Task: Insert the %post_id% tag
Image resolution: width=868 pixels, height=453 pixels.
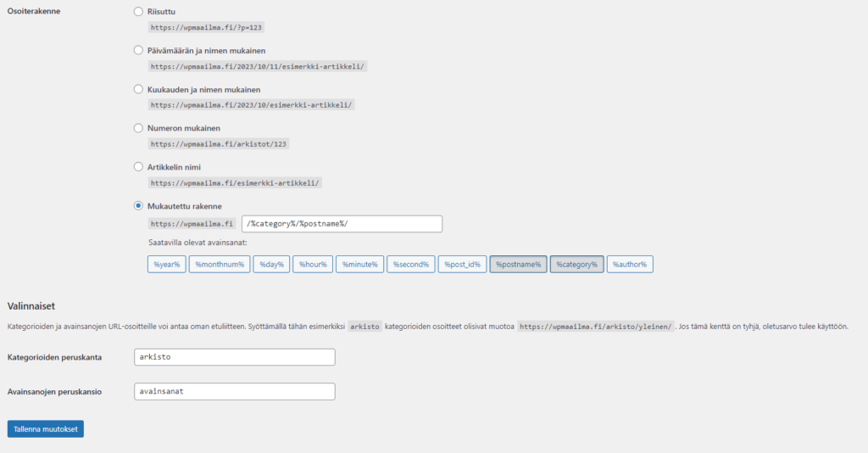Action: coord(462,264)
